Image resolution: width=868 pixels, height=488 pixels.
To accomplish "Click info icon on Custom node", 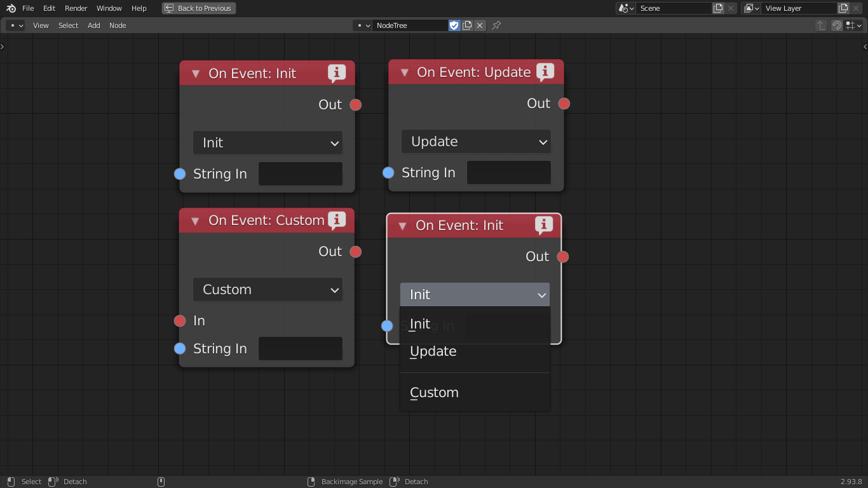I will click(x=337, y=220).
